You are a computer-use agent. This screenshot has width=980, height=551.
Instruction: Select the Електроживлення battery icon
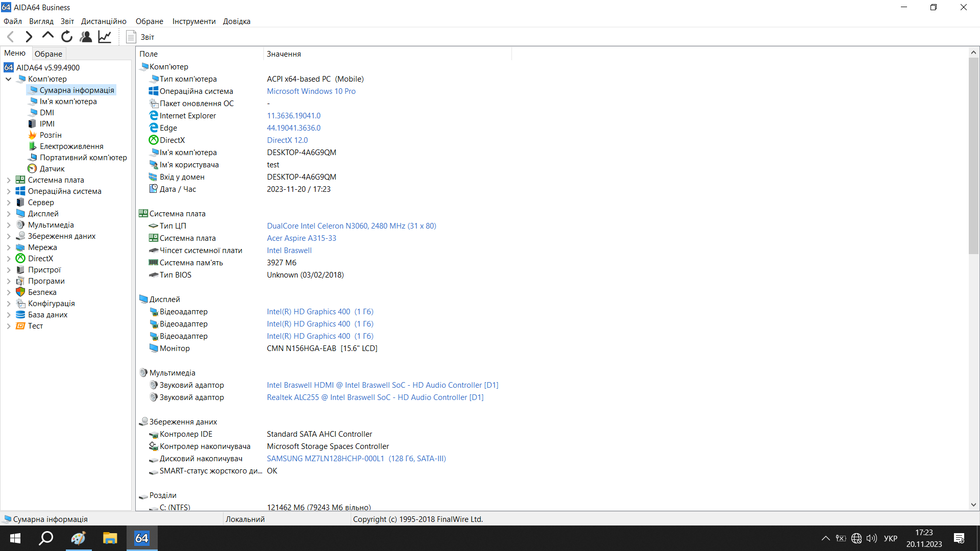click(33, 146)
